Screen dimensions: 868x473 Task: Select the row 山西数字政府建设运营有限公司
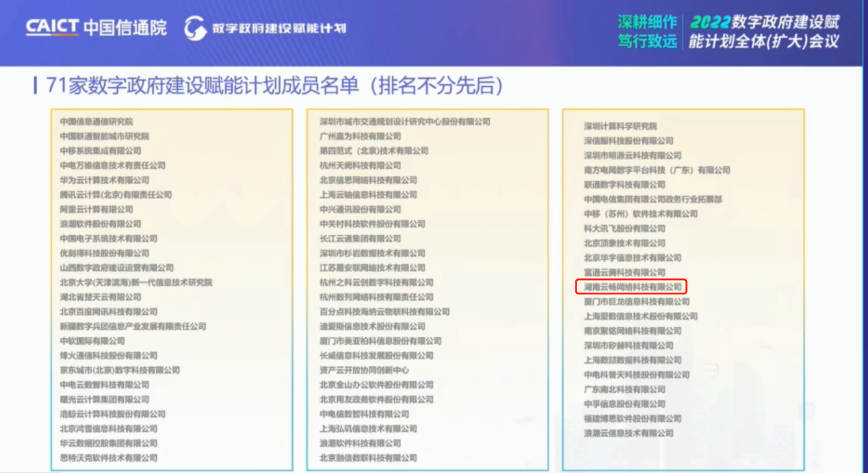pos(117,268)
